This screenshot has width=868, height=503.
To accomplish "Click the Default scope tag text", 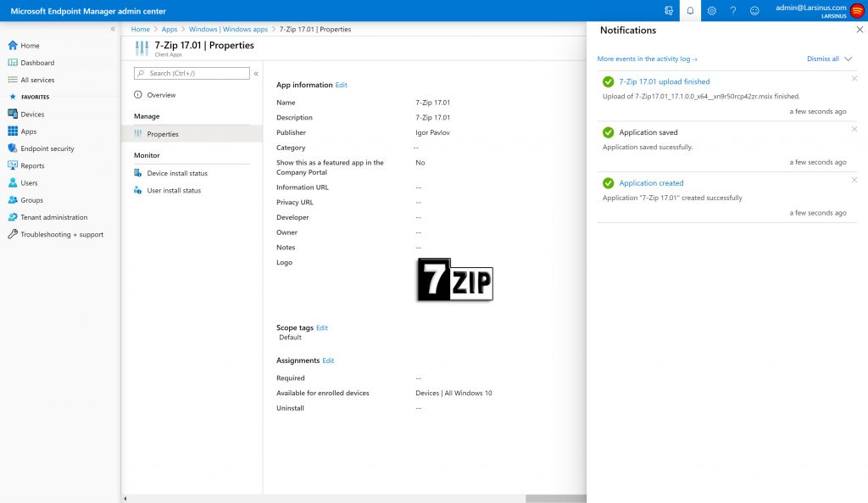I will tap(290, 338).
